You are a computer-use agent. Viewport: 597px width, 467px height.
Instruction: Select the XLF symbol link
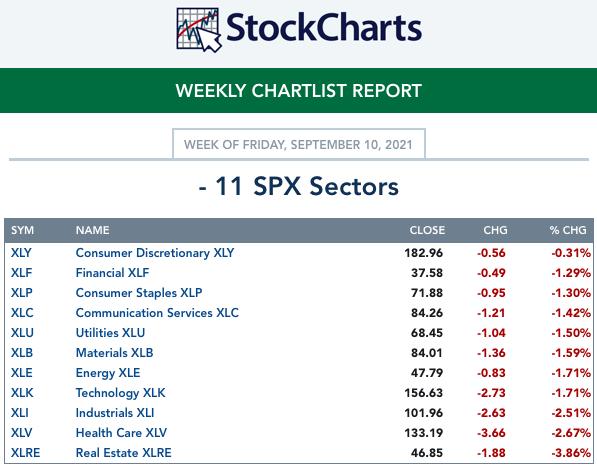(21, 273)
